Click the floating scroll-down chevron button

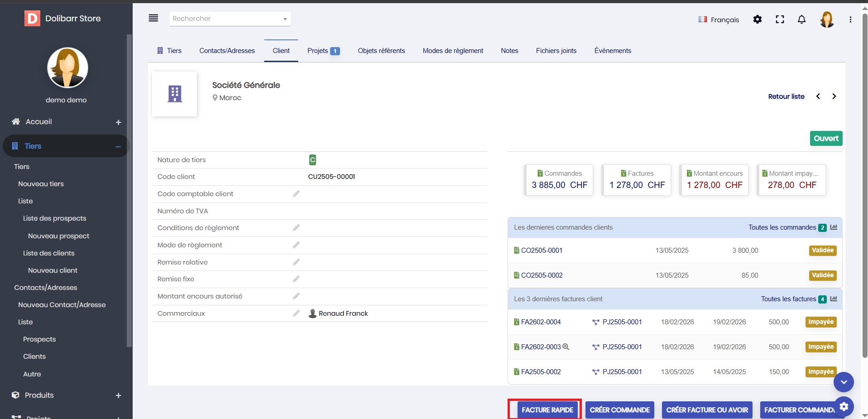pos(844,382)
